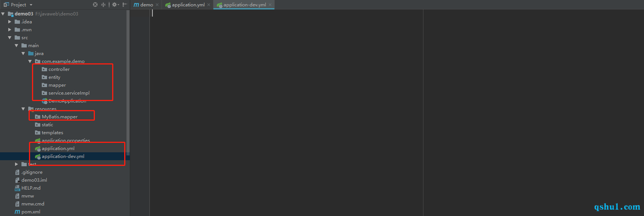This screenshot has height=216, width=644.
Task: Click the file icon beside demo03.iml
Action: (x=17, y=180)
